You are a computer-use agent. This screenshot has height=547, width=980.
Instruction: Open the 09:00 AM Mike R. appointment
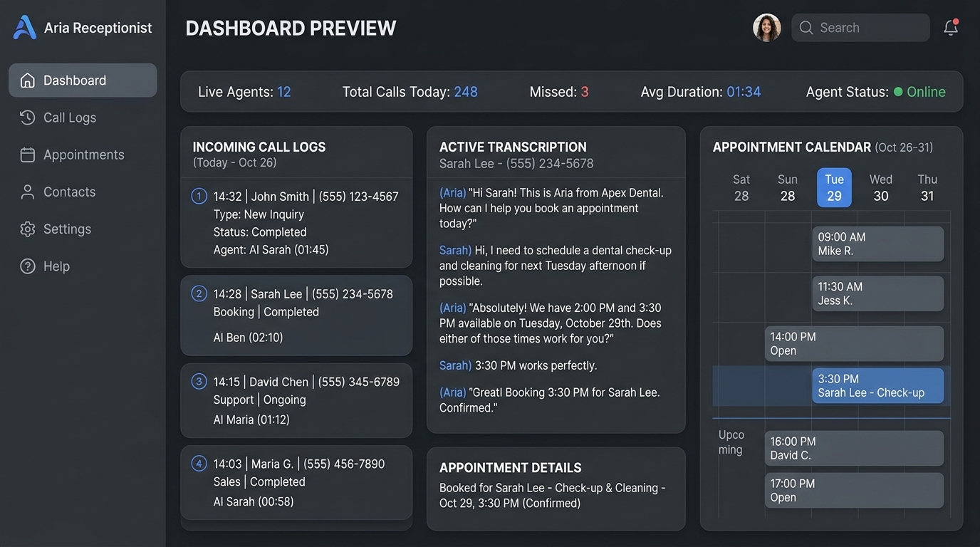coord(878,244)
